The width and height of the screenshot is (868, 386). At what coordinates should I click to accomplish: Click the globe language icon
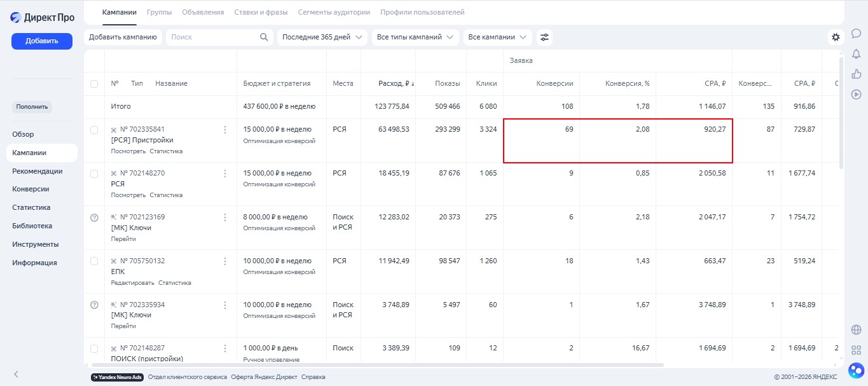pos(856,329)
